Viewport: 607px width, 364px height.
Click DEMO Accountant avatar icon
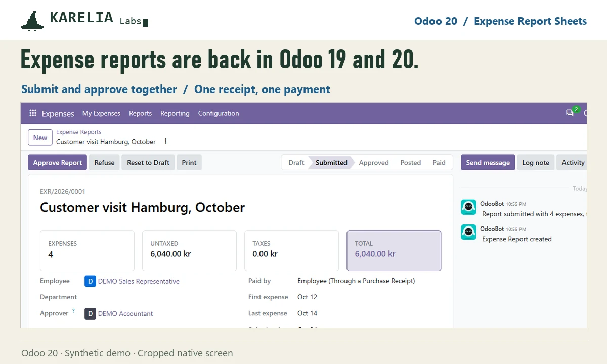(90, 313)
